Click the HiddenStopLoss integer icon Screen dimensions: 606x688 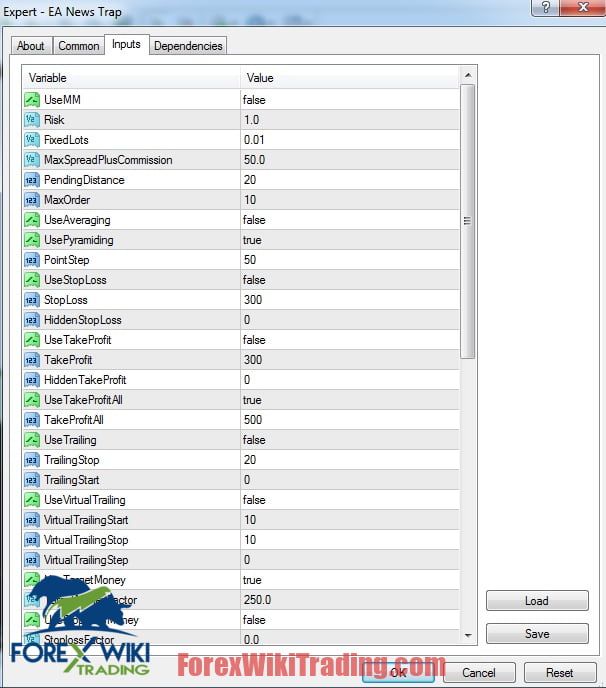point(32,320)
